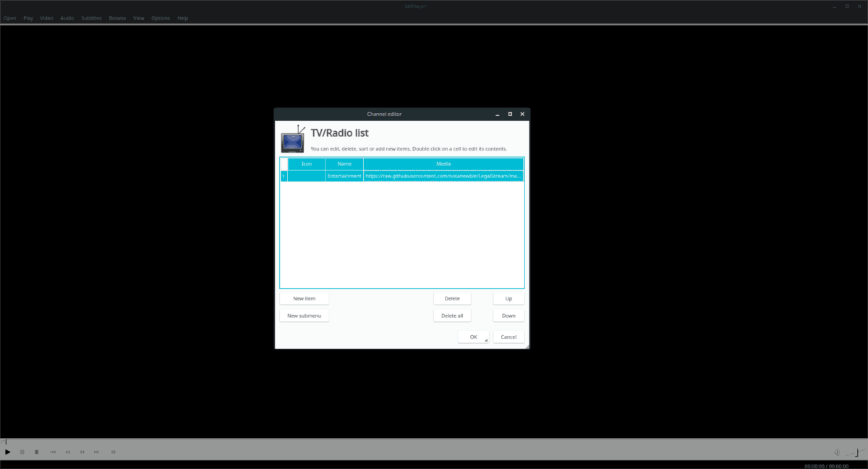Viewport: 868px width, 469px height.
Task: Click the TV icon in the Channel editor header
Action: 292,140
